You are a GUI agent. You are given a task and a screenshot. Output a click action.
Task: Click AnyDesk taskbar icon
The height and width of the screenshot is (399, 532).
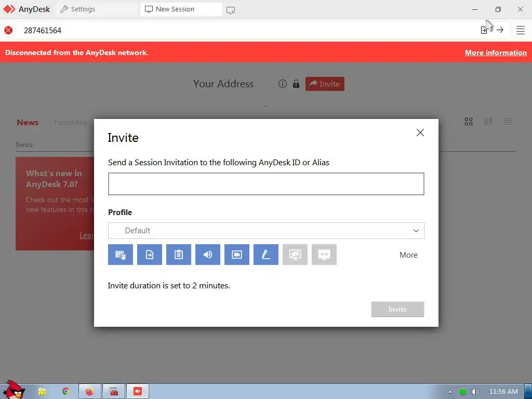click(138, 392)
